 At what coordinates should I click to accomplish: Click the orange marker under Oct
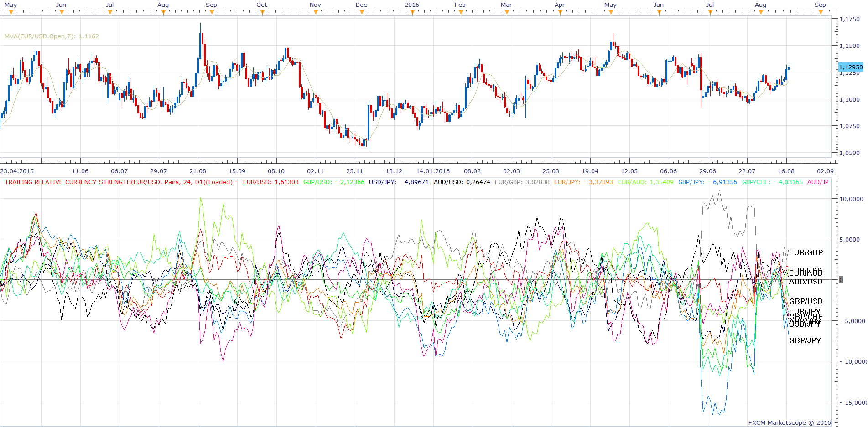(x=263, y=13)
